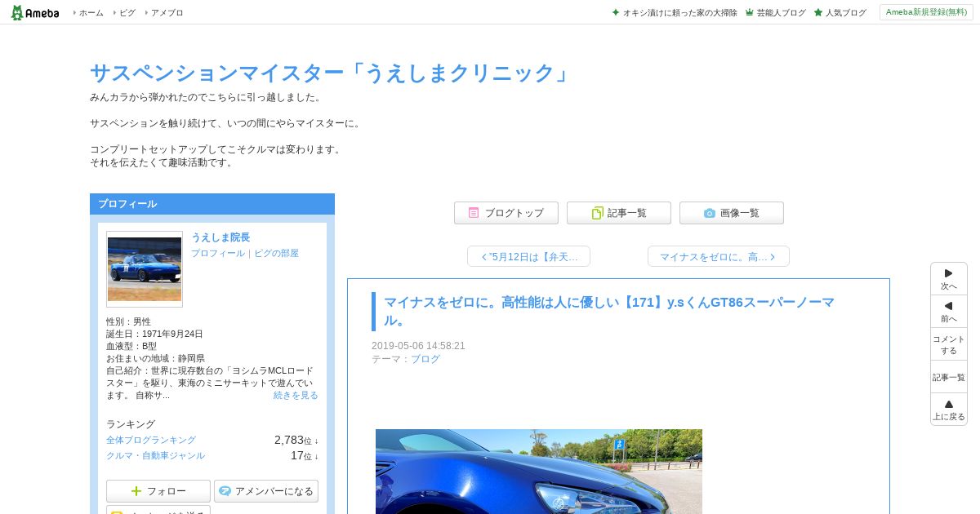The image size is (980, 514).
Task: Click the プロフィール panel header
Action: [x=212, y=204]
